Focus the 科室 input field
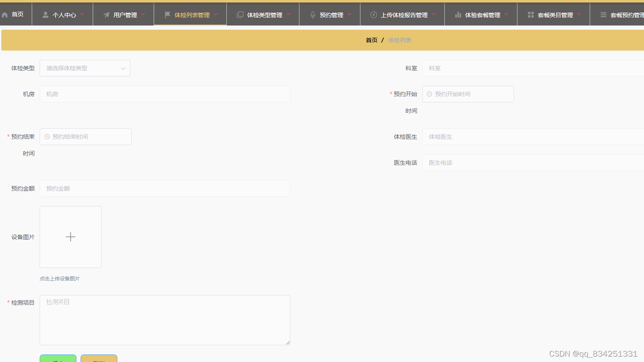Viewport: 644px width, 362px height. click(533, 68)
